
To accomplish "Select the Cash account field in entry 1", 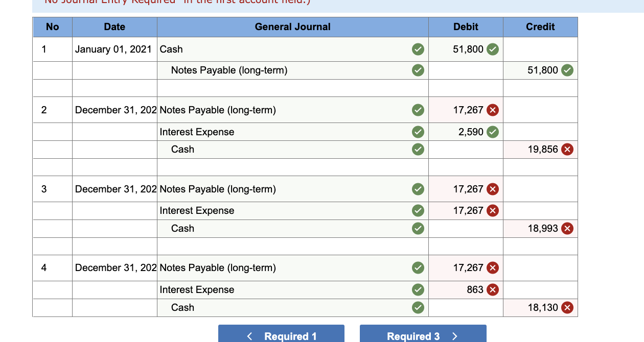I will pyautogui.click(x=293, y=50).
